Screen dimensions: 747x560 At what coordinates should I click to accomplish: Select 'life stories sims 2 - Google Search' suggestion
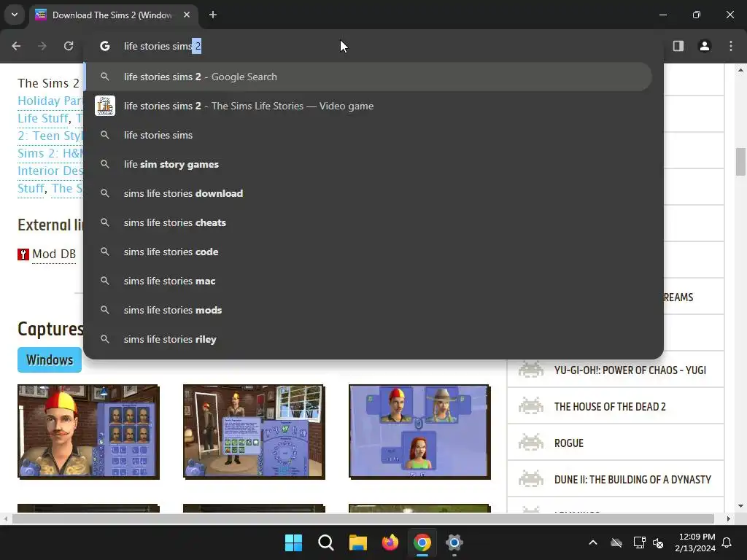(x=368, y=77)
